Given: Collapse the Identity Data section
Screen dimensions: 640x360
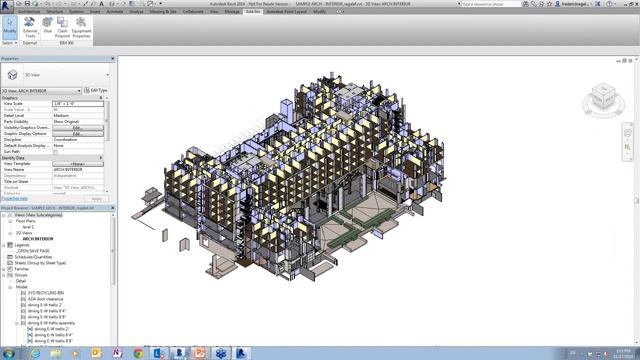Looking at the screenshot, I should 101,158.
